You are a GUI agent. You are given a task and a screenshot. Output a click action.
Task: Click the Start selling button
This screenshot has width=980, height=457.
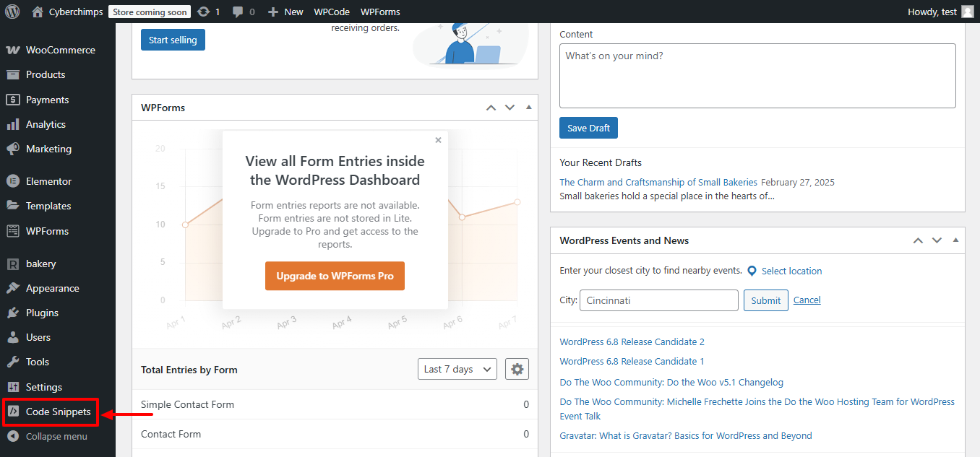pos(173,40)
